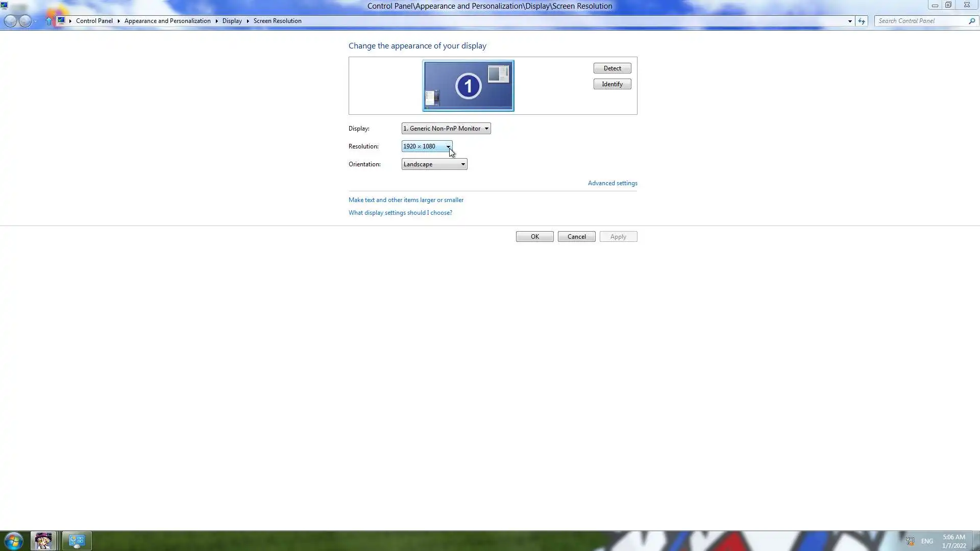
Task: Click the refresh icon beside address bar
Action: tap(862, 21)
